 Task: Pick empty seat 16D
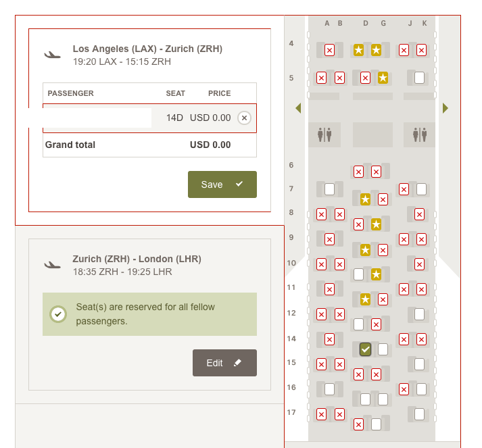pos(365,399)
